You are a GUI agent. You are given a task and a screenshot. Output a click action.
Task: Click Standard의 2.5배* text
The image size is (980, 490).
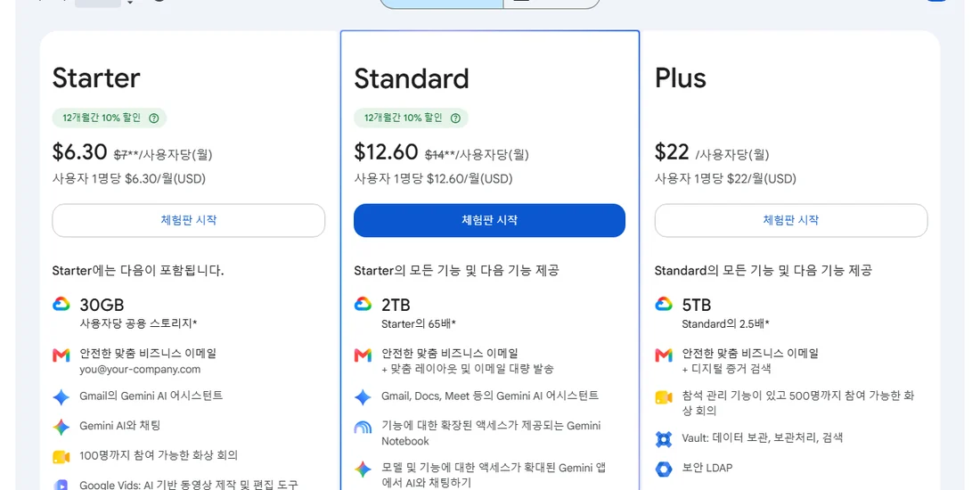725,323
